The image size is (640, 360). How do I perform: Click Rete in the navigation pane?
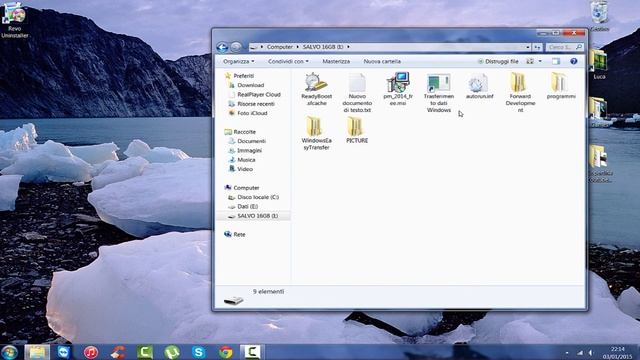(239, 234)
